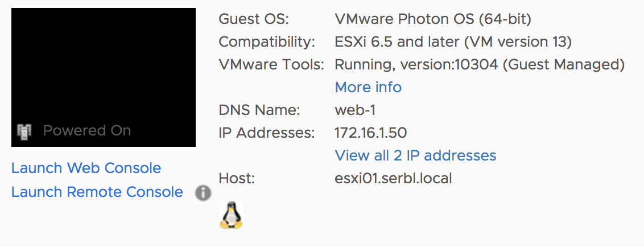
Task: Select the esxi01.serbl.local host name
Action: pyautogui.click(x=394, y=178)
